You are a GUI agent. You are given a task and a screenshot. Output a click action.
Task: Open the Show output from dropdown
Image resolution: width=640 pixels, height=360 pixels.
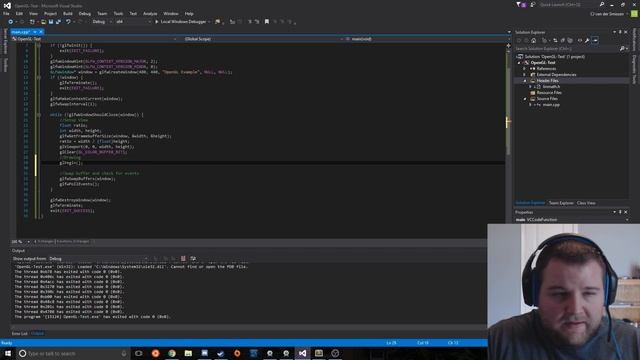point(98,259)
